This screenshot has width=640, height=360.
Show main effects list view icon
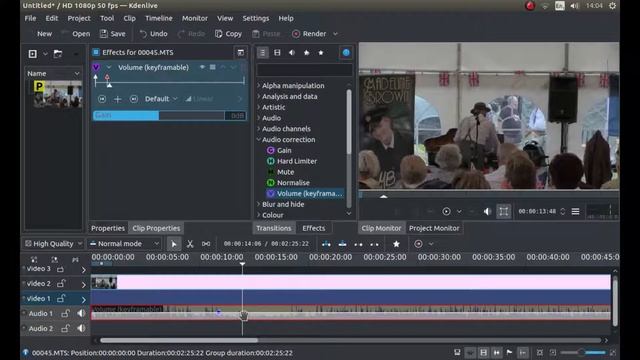tap(262, 53)
